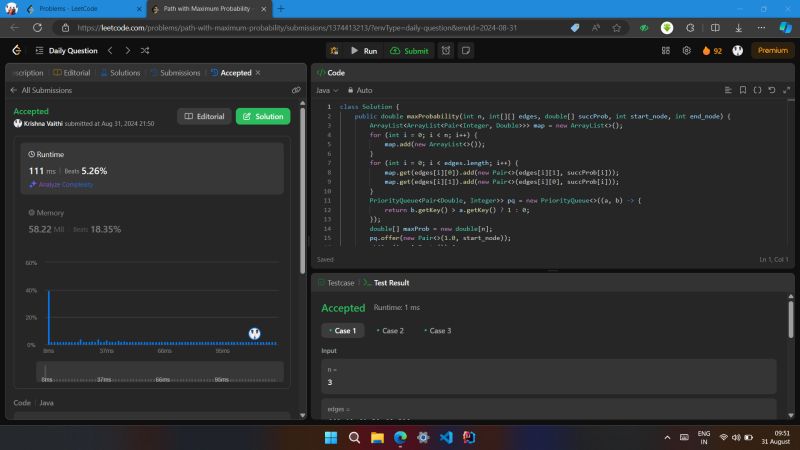Select Case 3 test case

click(437, 330)
